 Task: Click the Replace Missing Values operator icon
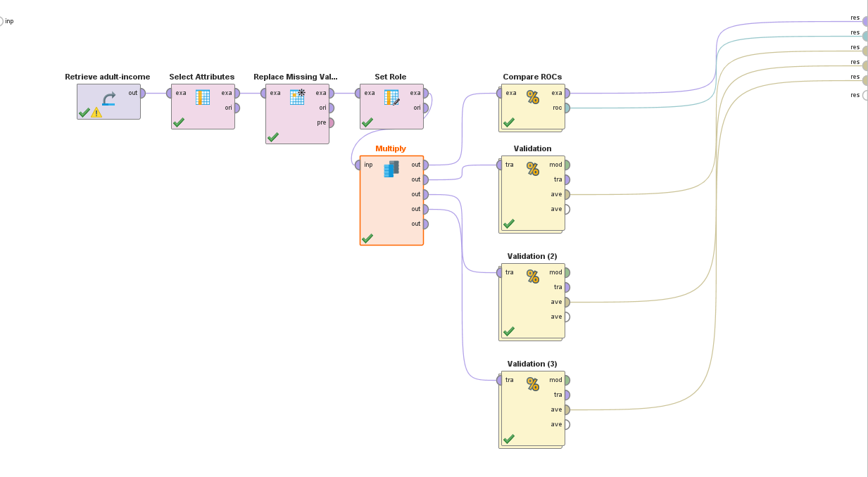click(x=297, y=97)
